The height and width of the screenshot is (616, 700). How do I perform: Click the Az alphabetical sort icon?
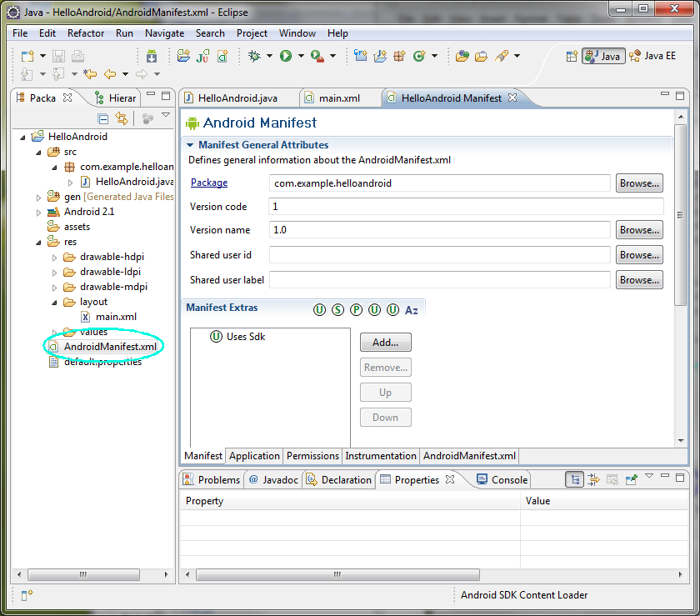click(x=411, y=310)
